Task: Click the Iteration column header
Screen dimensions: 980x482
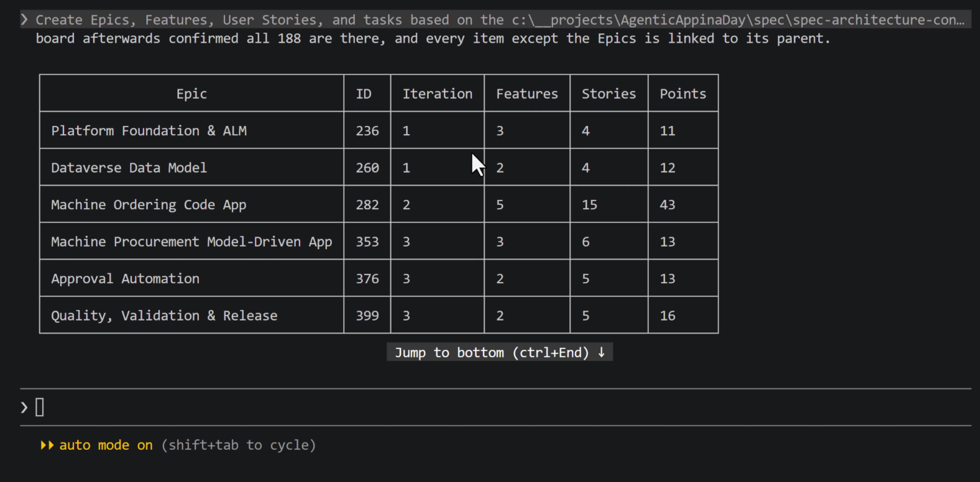Action: coord(438,94)
